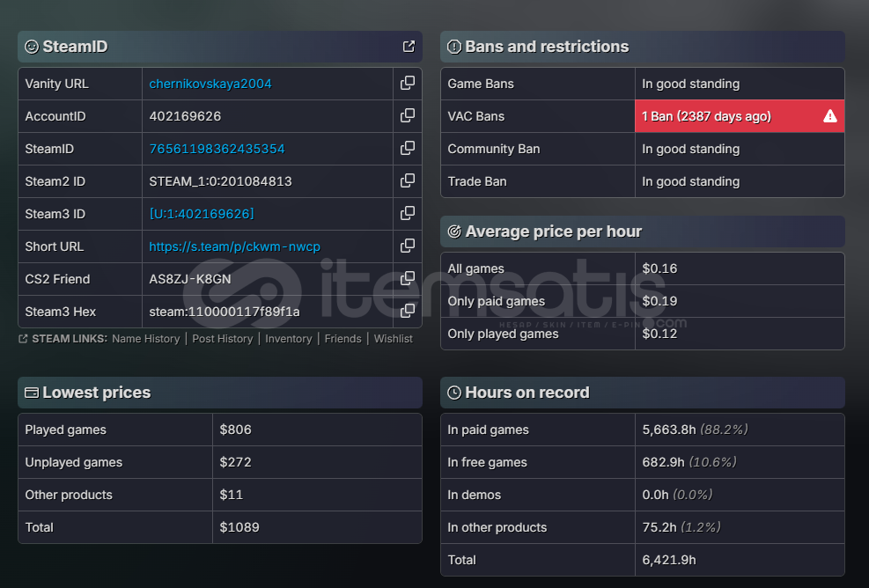Viewport: 869px width, 588px height.
Task: Open the chernikovskaya2004 vanity URL link
Action: point(210,84)
